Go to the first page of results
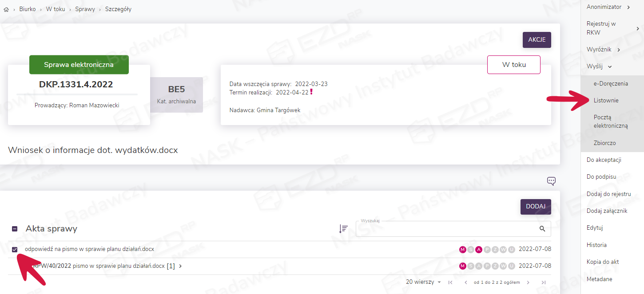The height and width of the screenshot is (294, 644). (450, 282)
